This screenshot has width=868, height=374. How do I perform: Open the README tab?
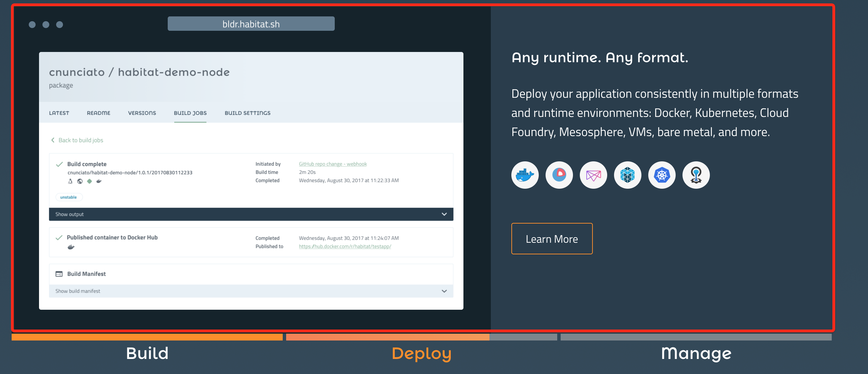(x=99, y=113)
